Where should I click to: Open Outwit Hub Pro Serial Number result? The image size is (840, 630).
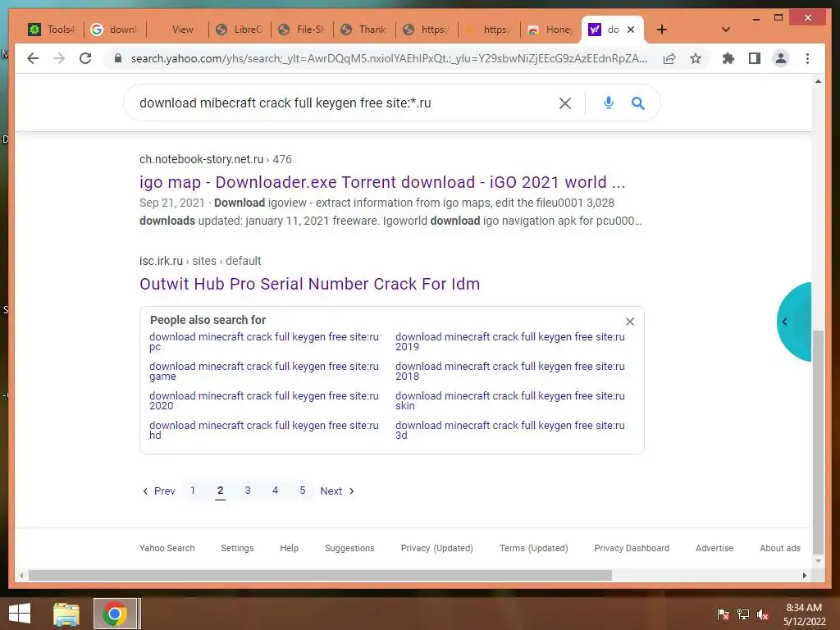click(x=309, y=284)
